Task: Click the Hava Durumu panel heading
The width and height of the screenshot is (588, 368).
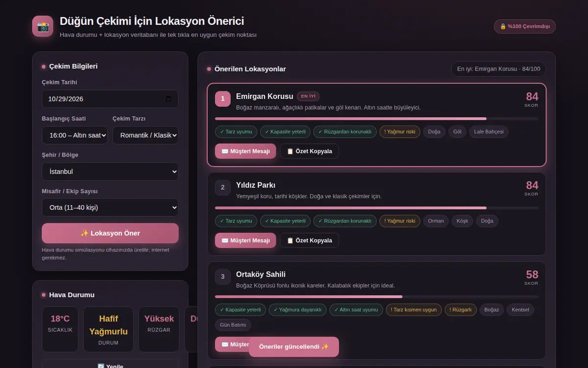Action: click(x=72, y=295)
